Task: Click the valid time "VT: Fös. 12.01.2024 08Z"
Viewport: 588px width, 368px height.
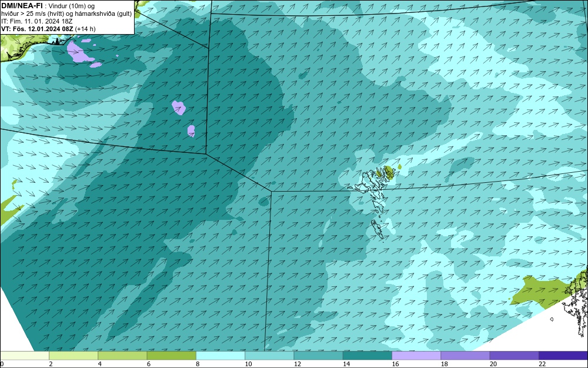Action: [38, 29]
